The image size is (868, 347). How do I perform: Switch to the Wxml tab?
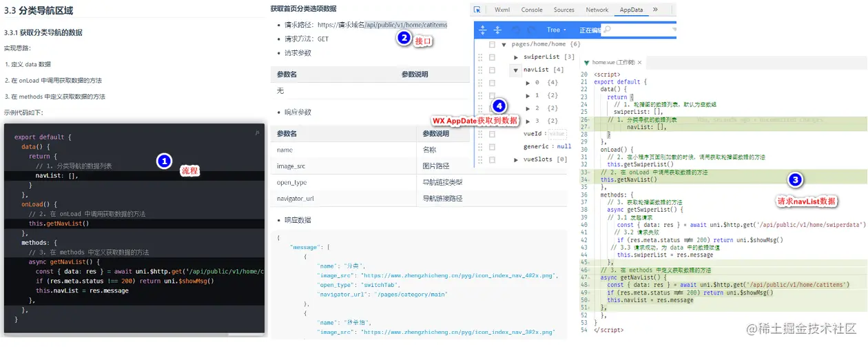tap(502, 10)
